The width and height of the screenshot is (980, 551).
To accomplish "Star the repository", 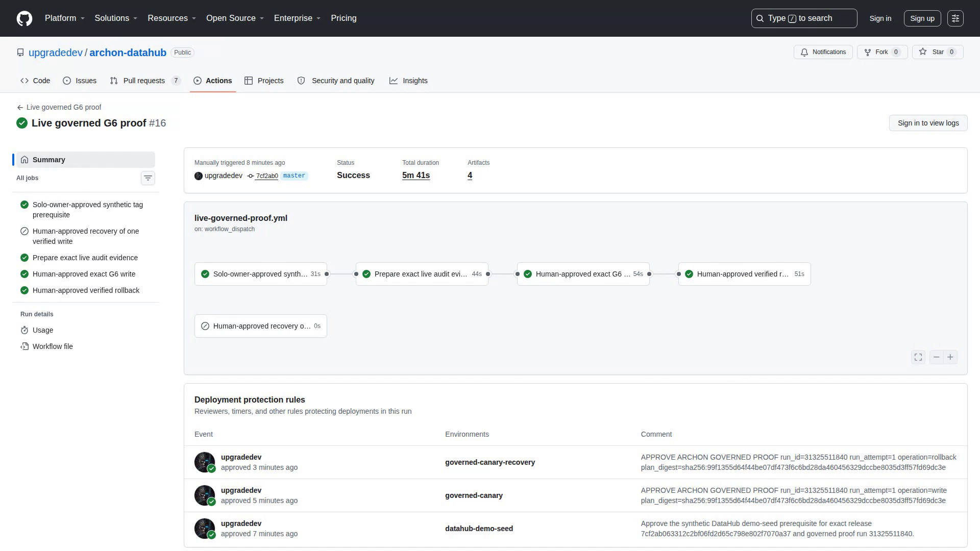I will pyautogui.click(x=938, y=52).
